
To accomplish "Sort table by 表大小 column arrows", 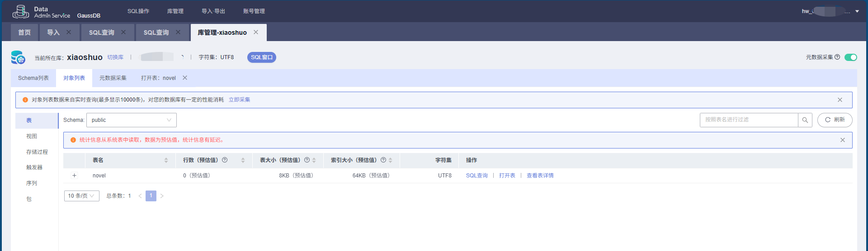I will coord(314,160).
